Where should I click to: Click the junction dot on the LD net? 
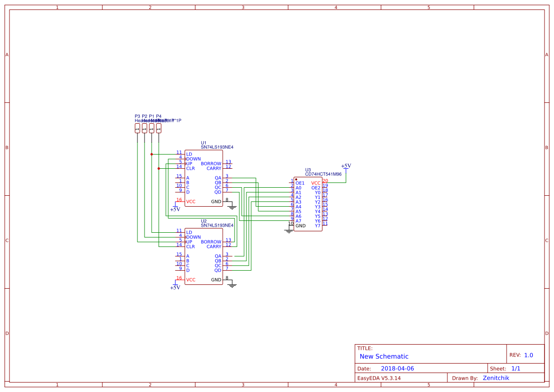click(151, 154)
